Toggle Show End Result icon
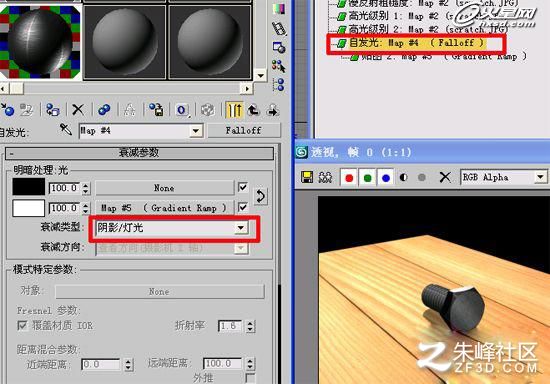This screenshot has width=550, height=384. pyautogui.click(x=234, y=110)
